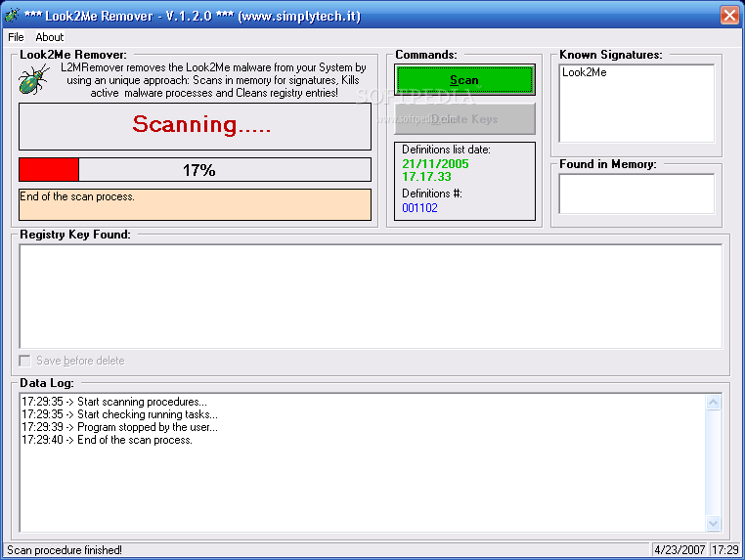Open the File menu
745x560 pixels.
(x=16, y=37)
